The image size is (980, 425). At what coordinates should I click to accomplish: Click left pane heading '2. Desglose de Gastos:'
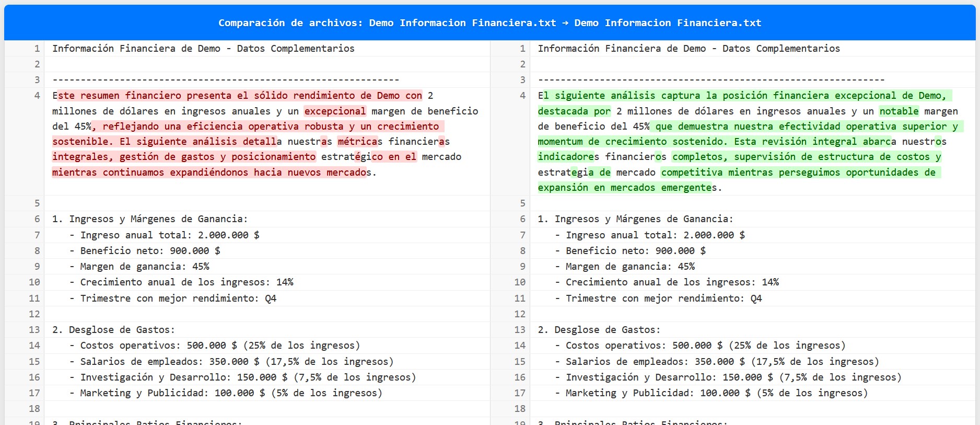113,329
